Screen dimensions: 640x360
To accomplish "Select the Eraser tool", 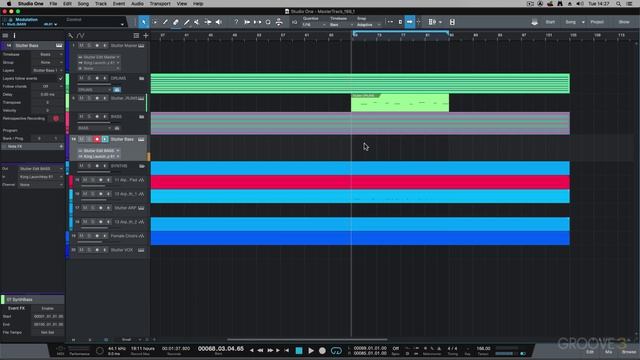I will (176, 22).
